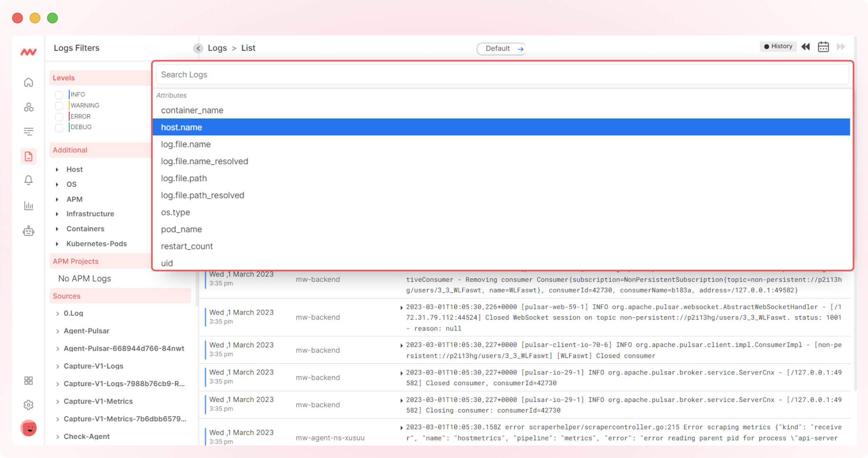Expand the Agent-Pulsar source
The image size is (868, 458).
[57, 331]
